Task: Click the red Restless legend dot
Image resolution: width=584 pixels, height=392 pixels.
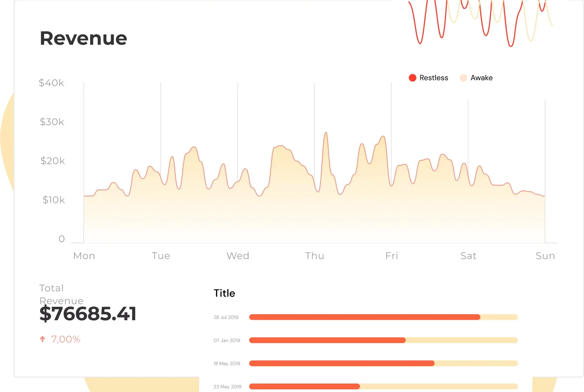Action: click(x=412, y=78)
